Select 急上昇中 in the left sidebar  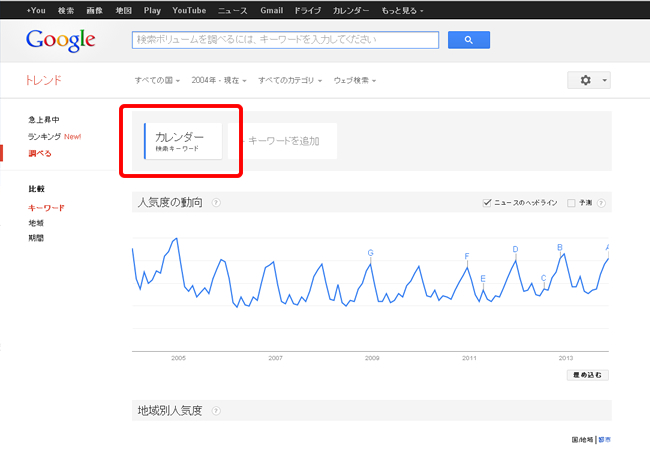click(x=44, y=119)
